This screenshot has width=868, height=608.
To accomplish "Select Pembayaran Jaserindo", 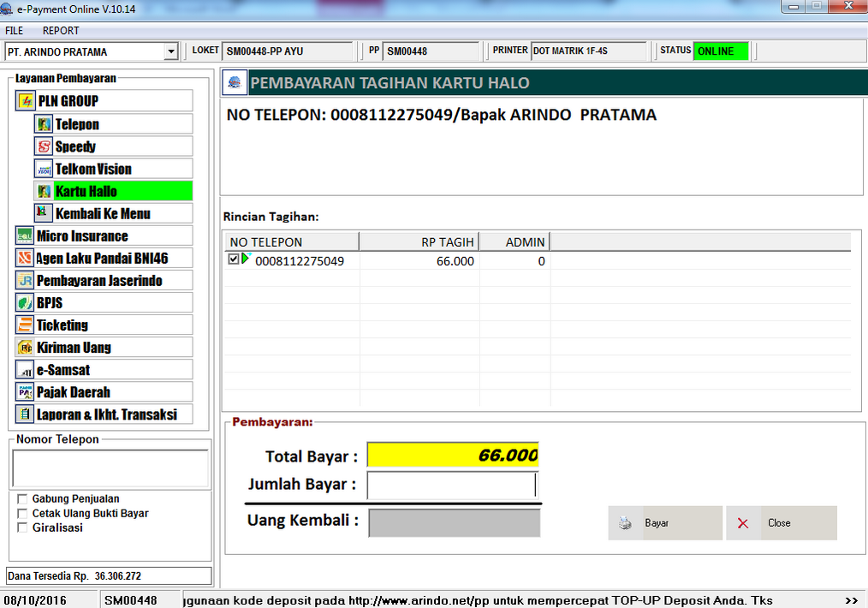I will pyautogui.click(x=104, y=280).
